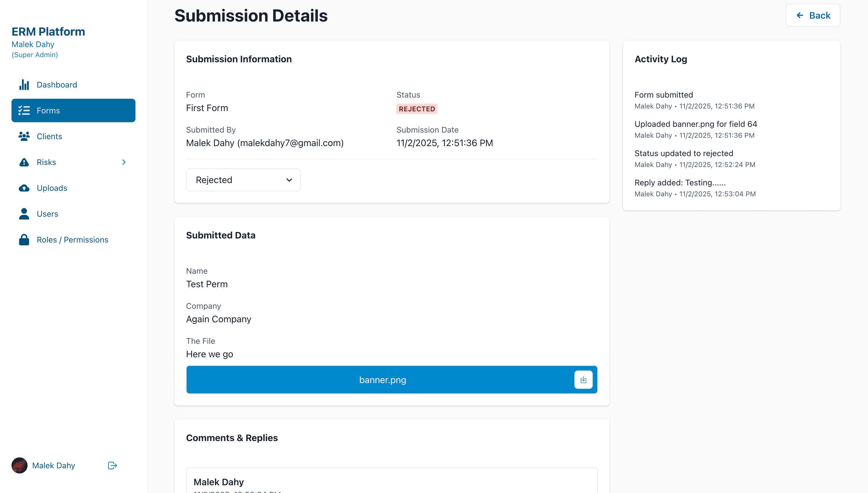
Task: Click the Dashboard bar chart icon
Action: [24, 85]
